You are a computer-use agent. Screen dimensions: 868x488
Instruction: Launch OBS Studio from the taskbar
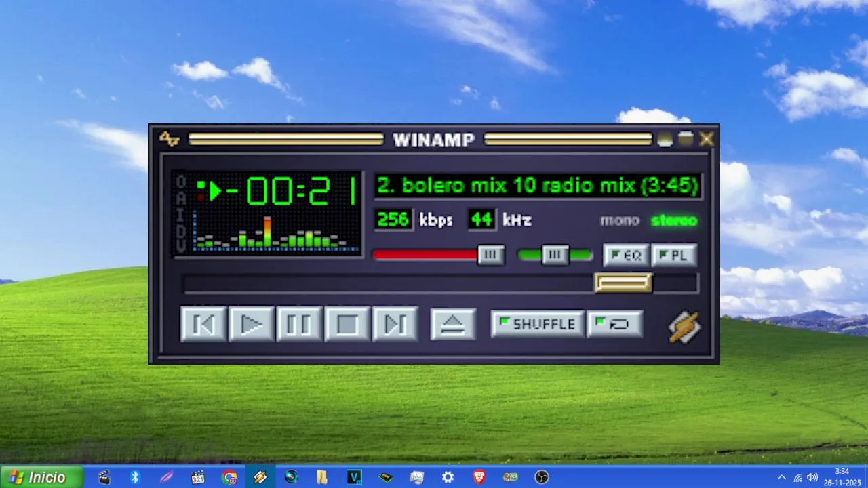(x=541, y=477)
